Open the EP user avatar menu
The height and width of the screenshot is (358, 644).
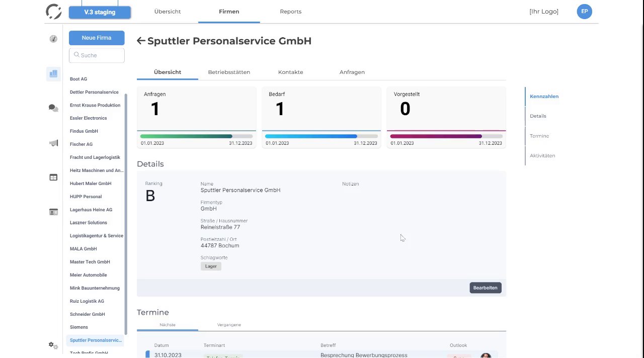point(584,12)
